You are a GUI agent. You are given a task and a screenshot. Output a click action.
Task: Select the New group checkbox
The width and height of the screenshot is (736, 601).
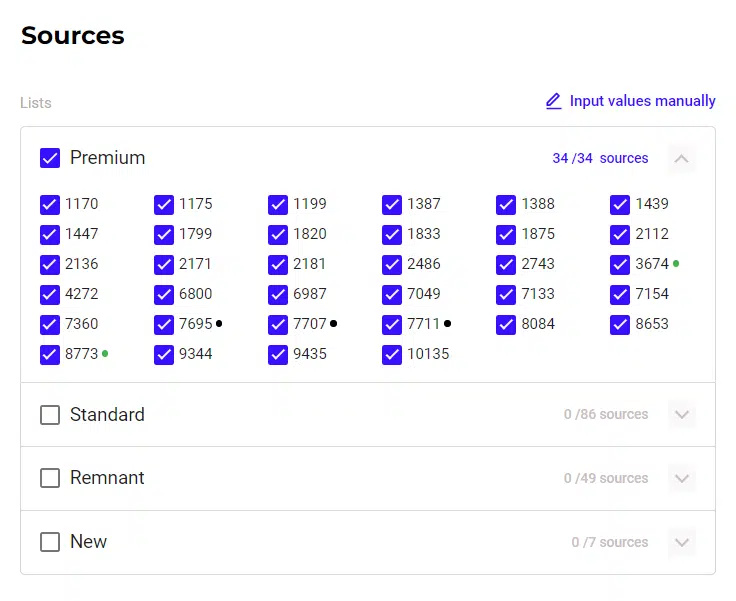50,542
